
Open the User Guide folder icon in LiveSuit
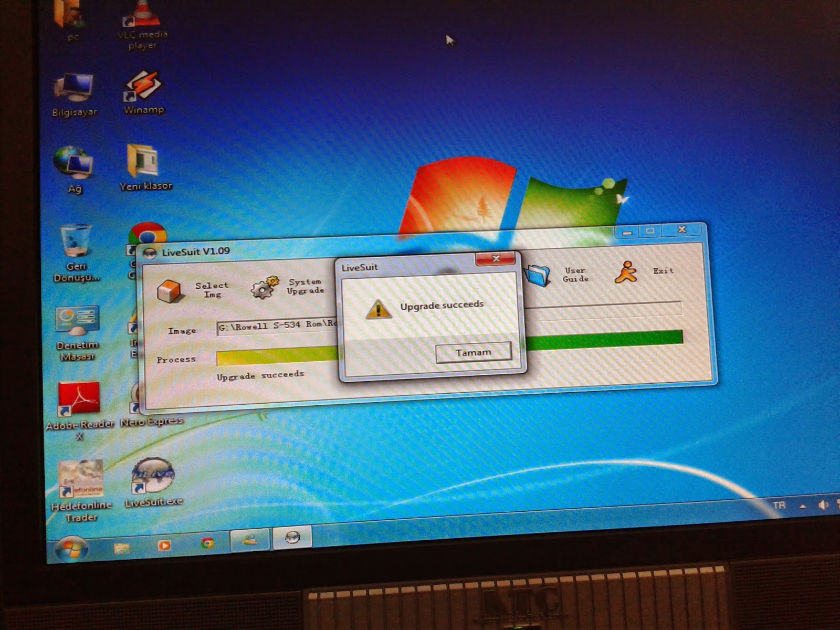pyautogui.click(x=538, y=275)
